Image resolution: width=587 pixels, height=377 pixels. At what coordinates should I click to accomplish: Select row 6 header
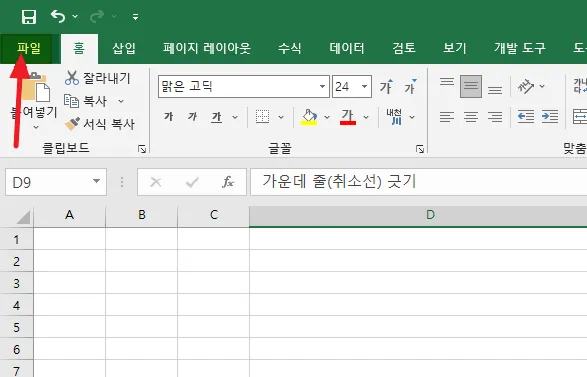16,350
